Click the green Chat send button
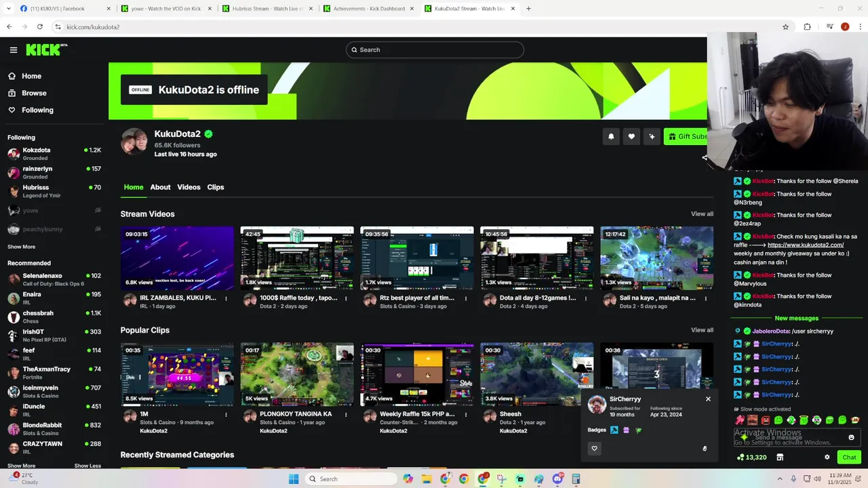This screenshot has width=868, height=488. 849,457
